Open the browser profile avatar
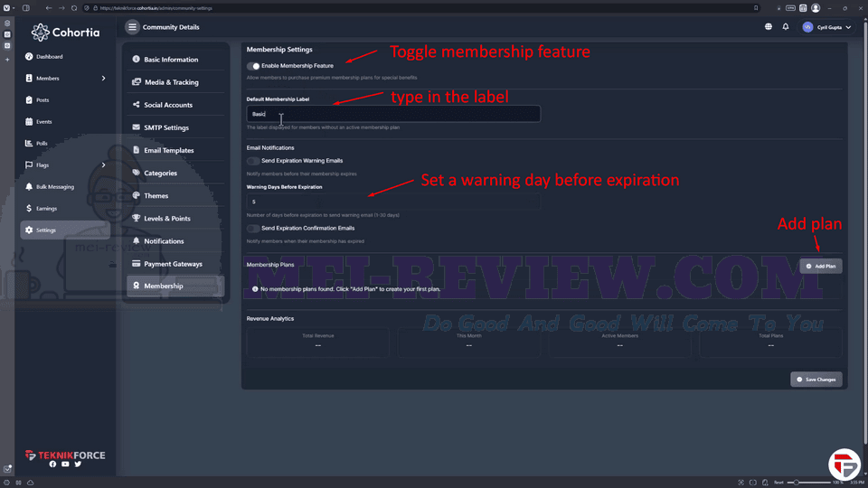 816,8
